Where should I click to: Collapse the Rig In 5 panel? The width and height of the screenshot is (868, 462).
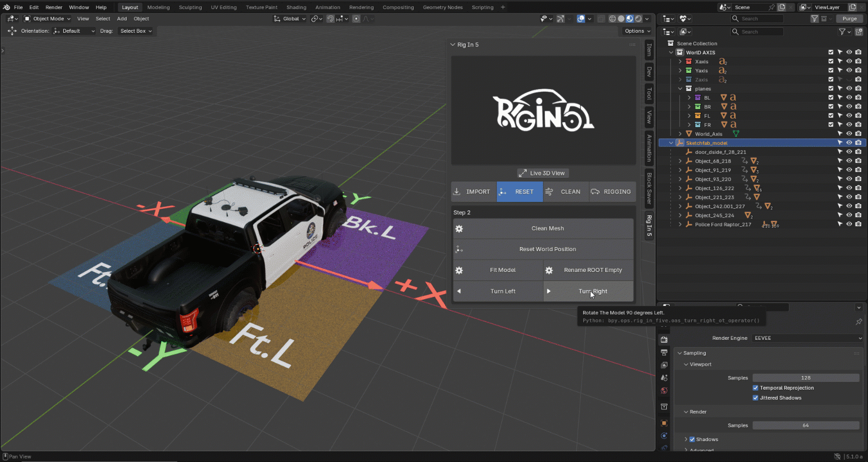click(x=453, y=45)
